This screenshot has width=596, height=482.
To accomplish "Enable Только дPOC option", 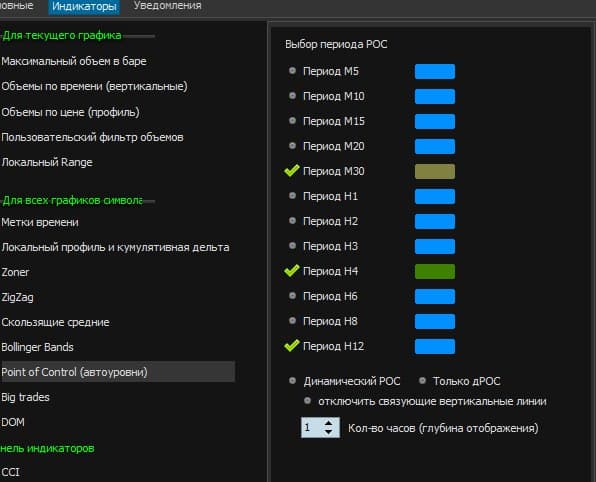I will click(422, 381).
